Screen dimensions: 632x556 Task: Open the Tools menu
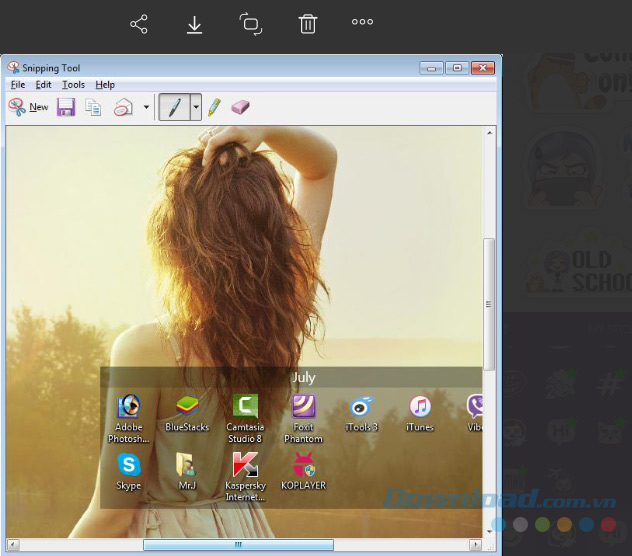pyautogui.click(x=74, y=85)
